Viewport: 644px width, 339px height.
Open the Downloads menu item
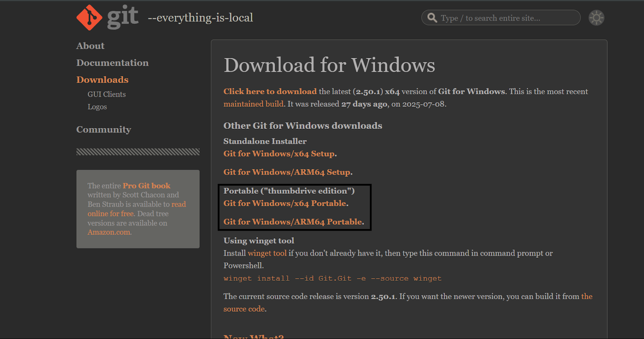[x=103, y=80]
